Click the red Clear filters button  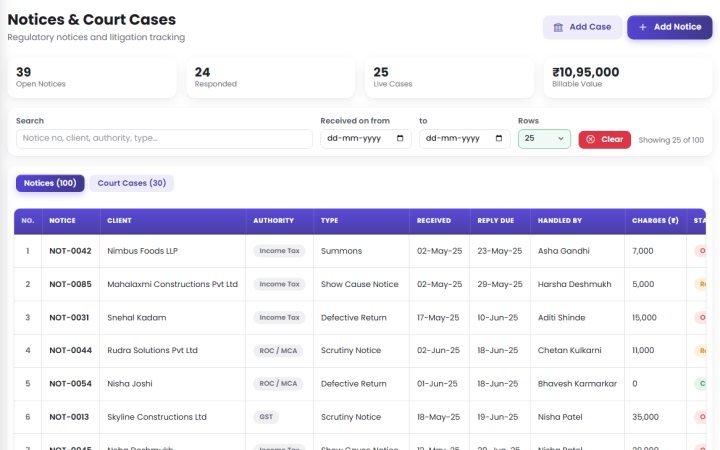tap(604, 139)
